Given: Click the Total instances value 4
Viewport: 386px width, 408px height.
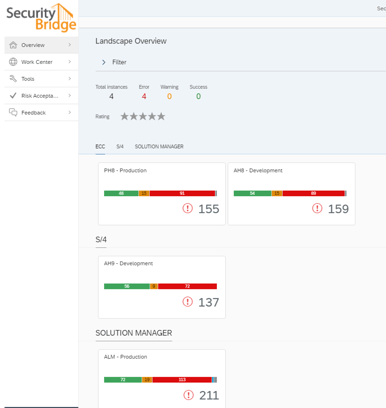Looking at the screenshot, I should 111,96.
